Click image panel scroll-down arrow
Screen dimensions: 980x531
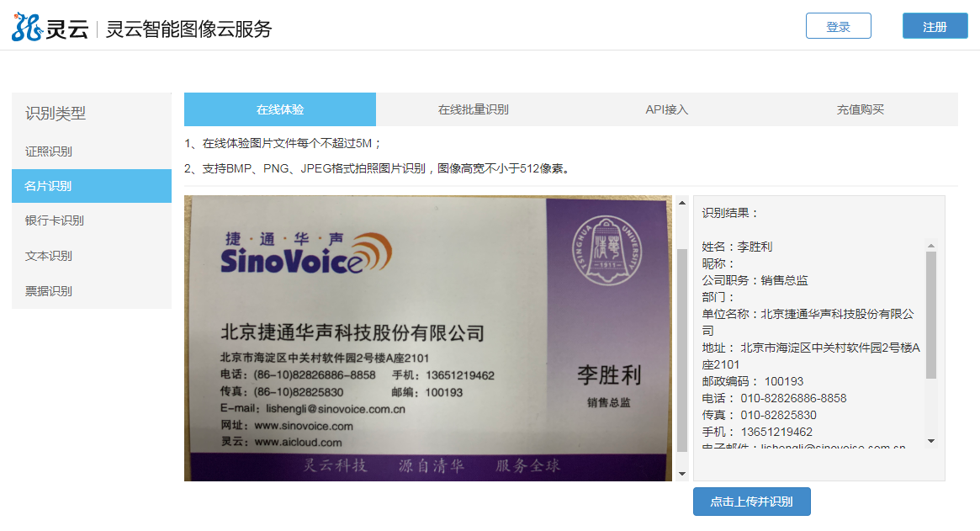pos(681,474)
